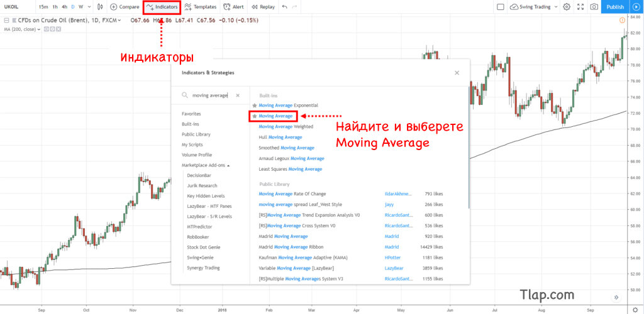
Task: Favorite the Moving Average Exponential star
Action: 255,106
